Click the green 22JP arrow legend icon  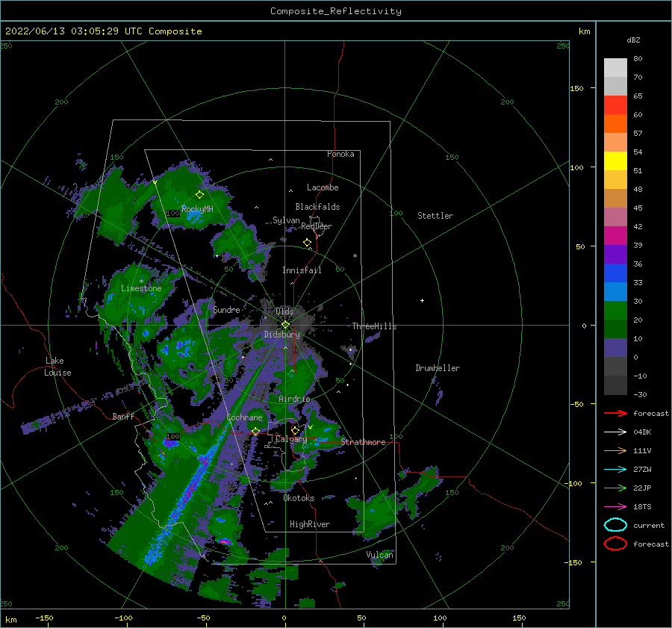tap(615, 488)
